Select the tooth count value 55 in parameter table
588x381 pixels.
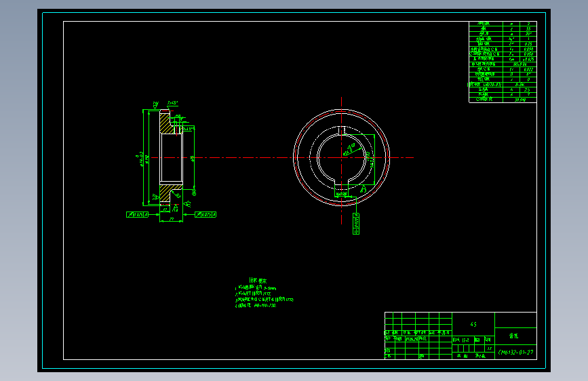pos(528,29)
